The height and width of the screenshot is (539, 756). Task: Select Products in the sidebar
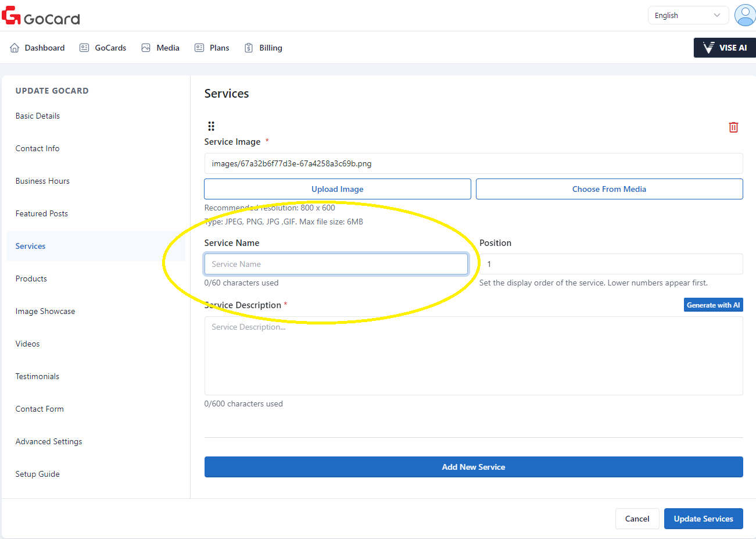31,279
